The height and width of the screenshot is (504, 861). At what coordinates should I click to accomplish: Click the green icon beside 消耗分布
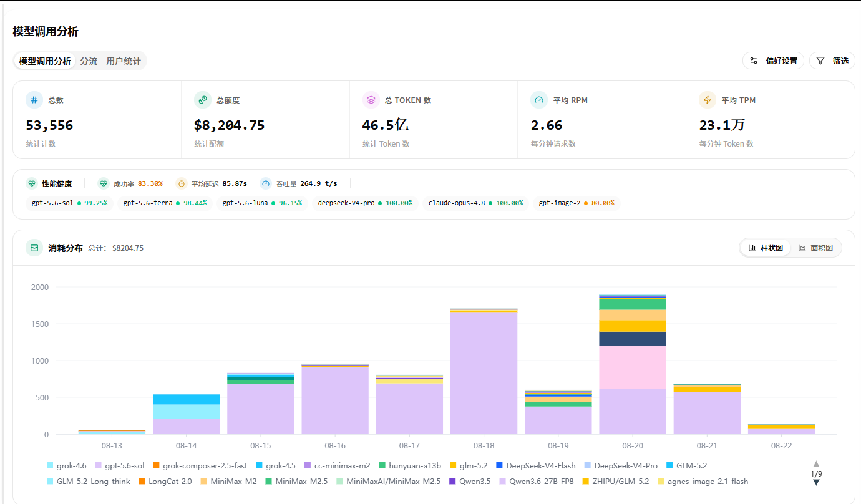(x=34, y=248)
